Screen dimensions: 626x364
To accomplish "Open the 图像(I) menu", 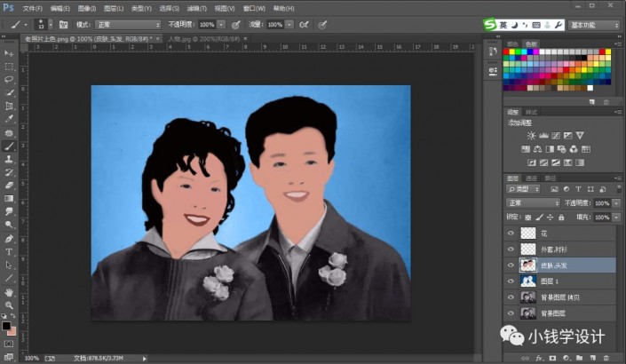I will tap(86, 7).
